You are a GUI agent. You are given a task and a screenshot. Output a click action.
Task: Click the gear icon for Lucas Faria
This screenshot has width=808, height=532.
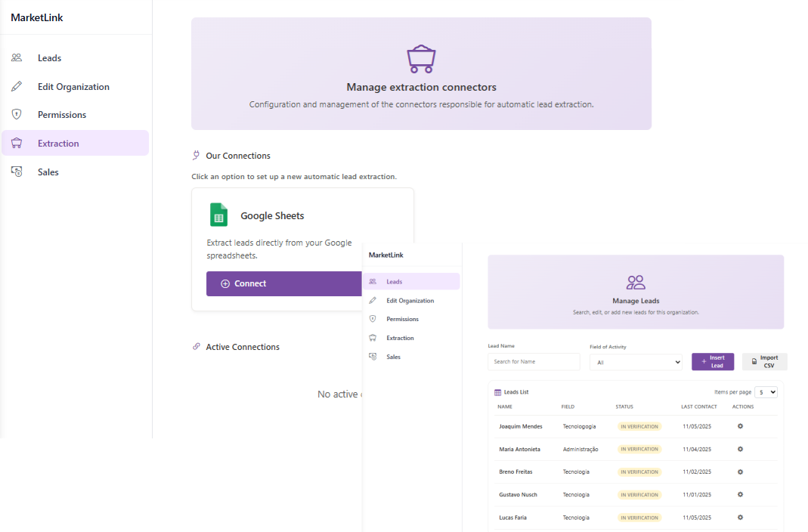click(x=740, y=517)
